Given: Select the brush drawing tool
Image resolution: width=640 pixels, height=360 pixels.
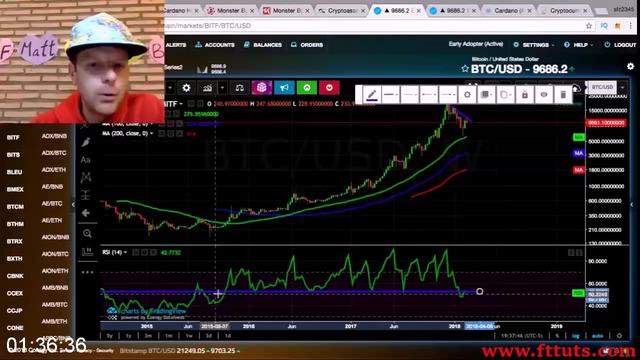Looking at the screenshot, I should [x=86, y=142].
